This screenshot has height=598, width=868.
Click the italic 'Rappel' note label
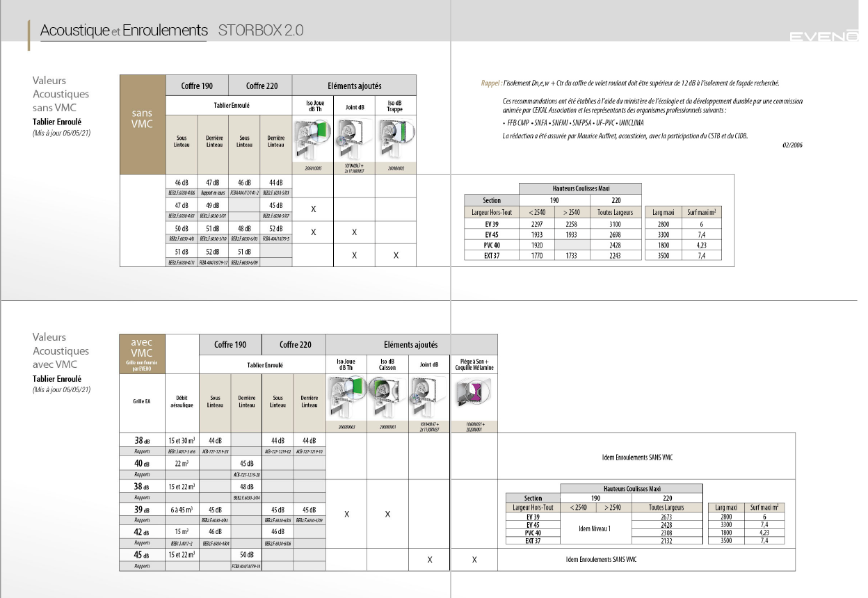click(x=490, y=83)
